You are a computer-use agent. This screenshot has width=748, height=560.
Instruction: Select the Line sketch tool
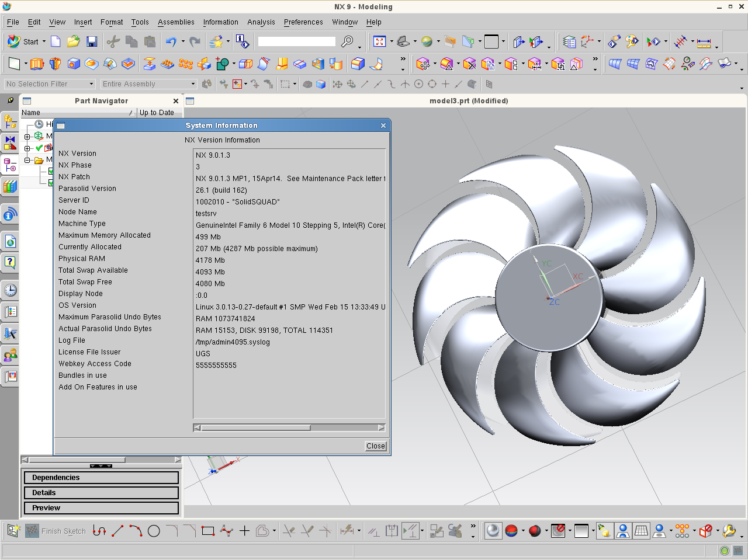(117, 531)
